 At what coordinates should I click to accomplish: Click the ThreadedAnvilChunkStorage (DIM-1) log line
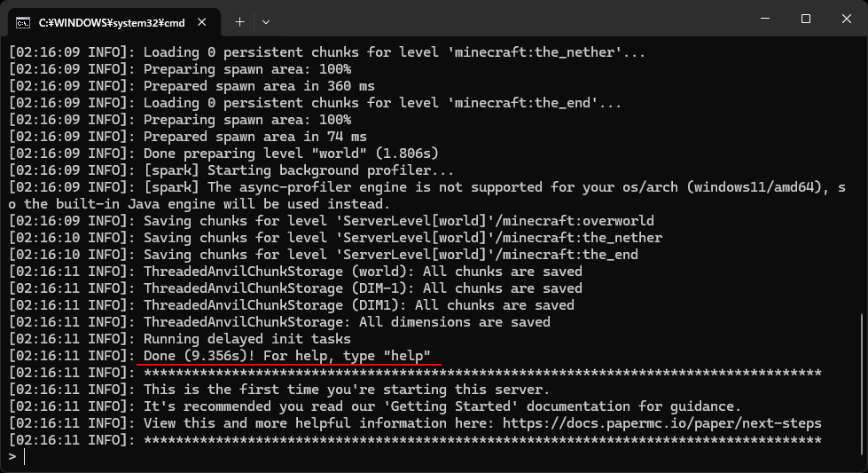point(295,288)
